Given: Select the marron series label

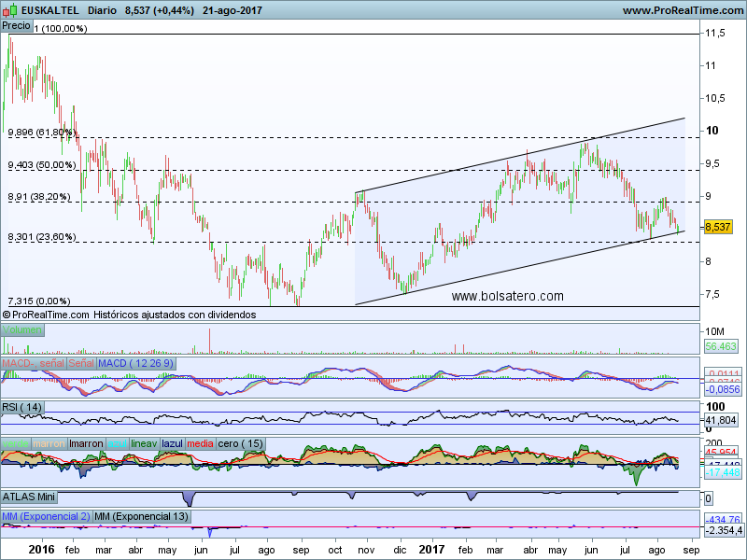Looking at the screenshot, I should [x=47, y=443].
